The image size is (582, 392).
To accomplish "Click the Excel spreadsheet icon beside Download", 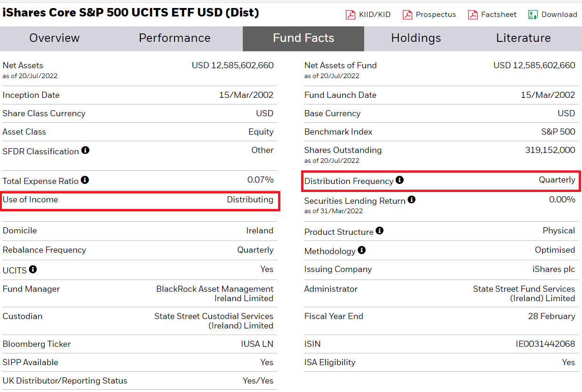I will (534, 15).
